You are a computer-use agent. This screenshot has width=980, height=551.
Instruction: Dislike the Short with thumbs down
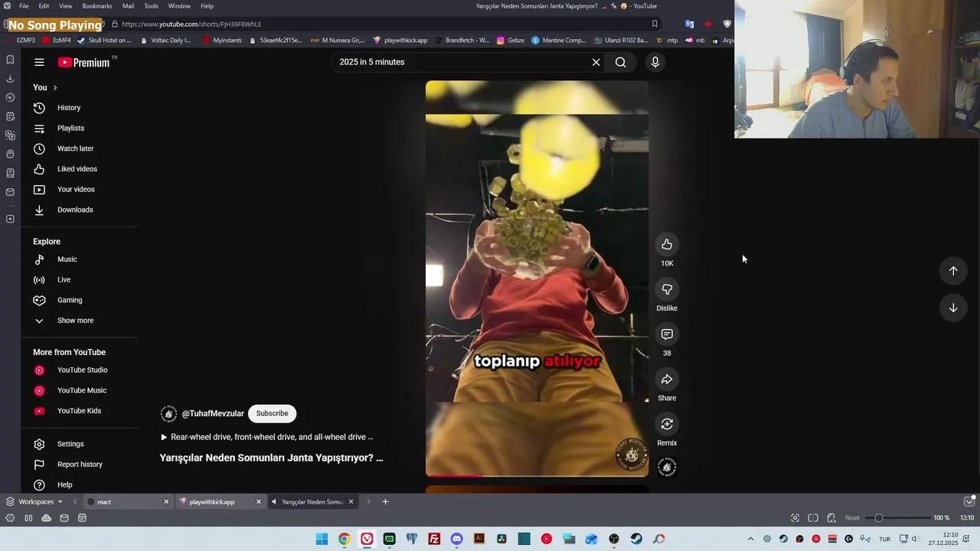click(x=667, y=289)
